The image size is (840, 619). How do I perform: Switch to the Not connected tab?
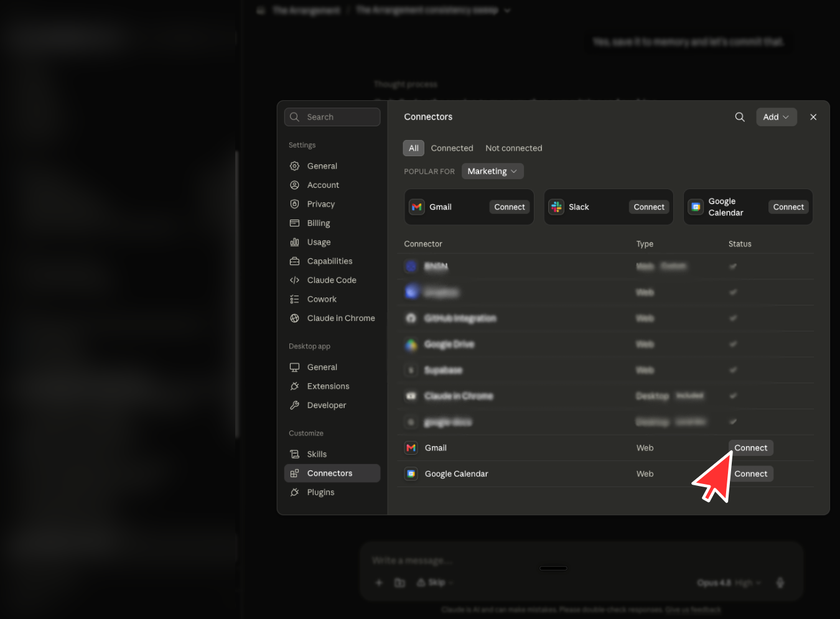click(x=514, y=148)
